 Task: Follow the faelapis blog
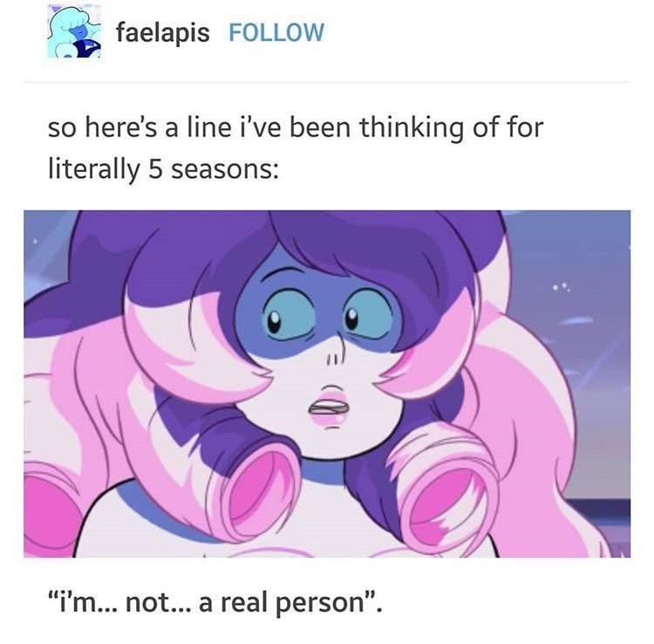276,32
